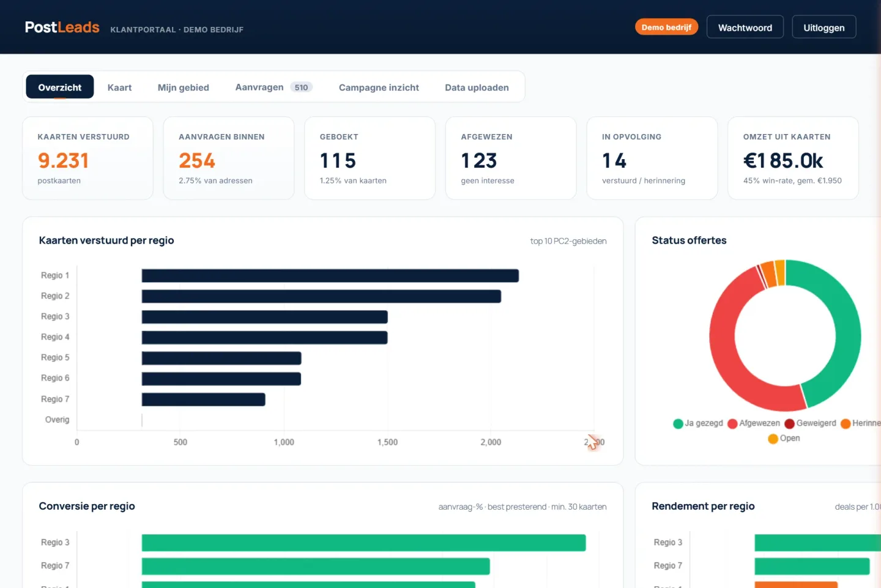Toggle the Geweigerd legend swatch
Screen dimensions: 881x588
pos(789,423)
